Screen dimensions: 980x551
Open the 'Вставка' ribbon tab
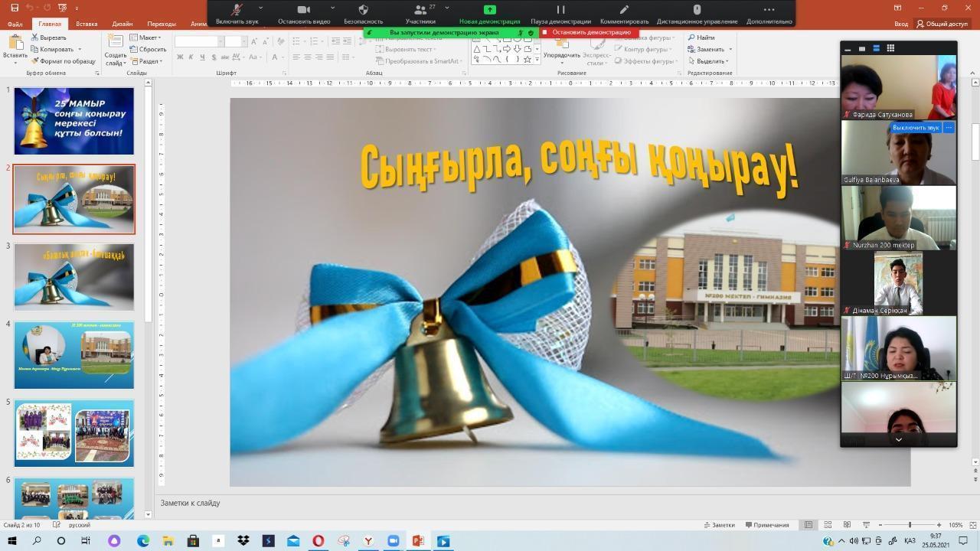click(x=87, y=24)
